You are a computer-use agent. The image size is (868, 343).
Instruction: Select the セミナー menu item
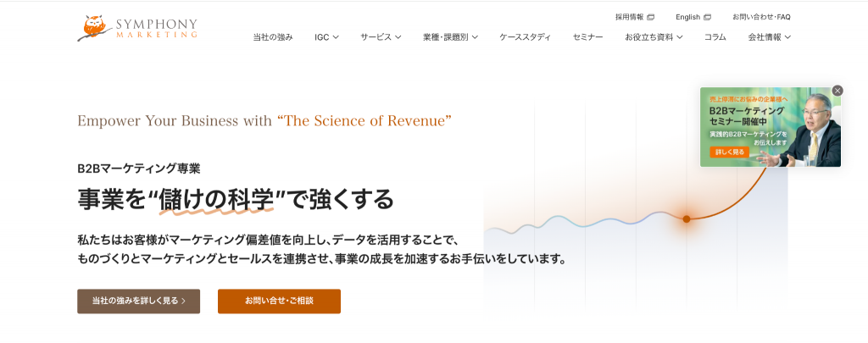(x=588, y=37)
